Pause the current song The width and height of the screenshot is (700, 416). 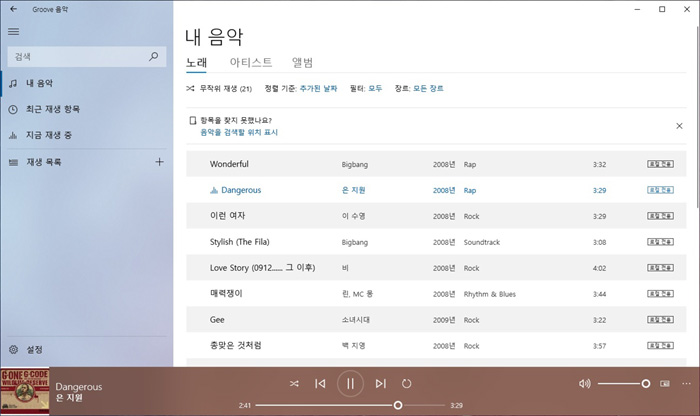point(350,383)
